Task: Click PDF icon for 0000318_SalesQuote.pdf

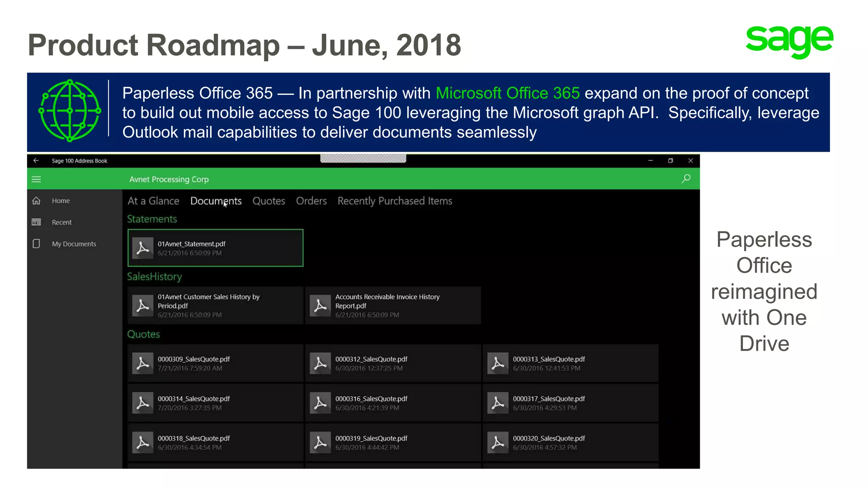Action: [142, 443]
